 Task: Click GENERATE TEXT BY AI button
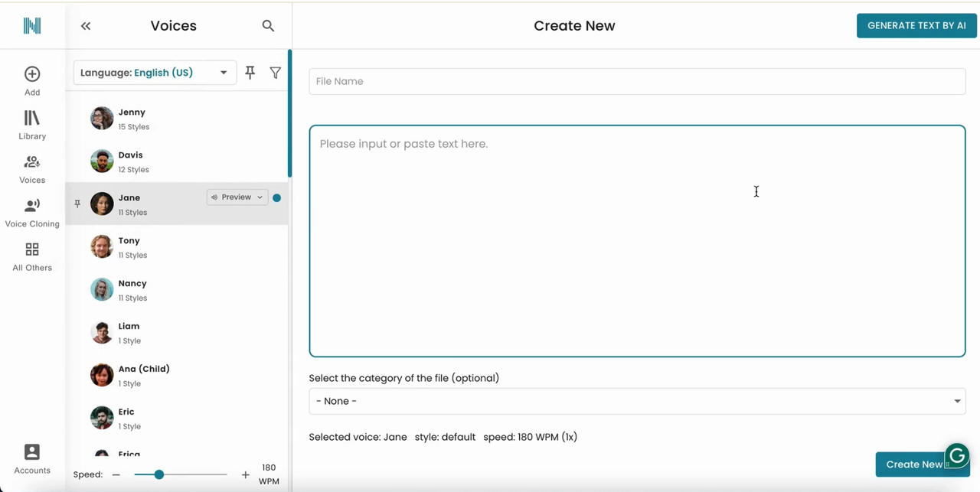pyautogui.click(x=916, y=25)
